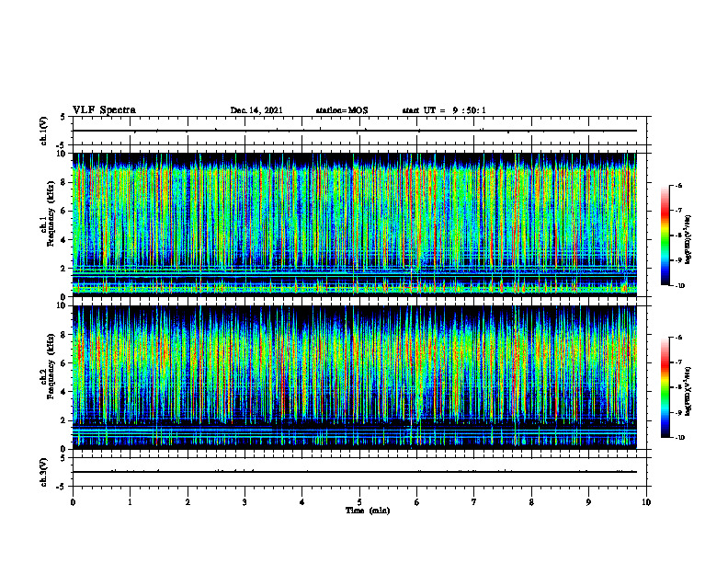Click the '-9' label on ch.1 colorbar
Screen dimensions: 728x563
tap(678, 260)
